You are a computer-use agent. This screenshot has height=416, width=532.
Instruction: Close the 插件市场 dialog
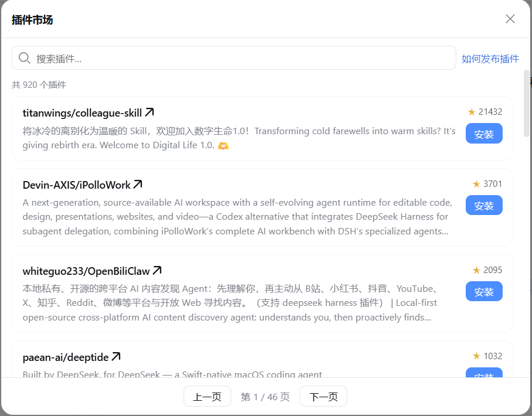pyautogui.click(x=510, y=19)
